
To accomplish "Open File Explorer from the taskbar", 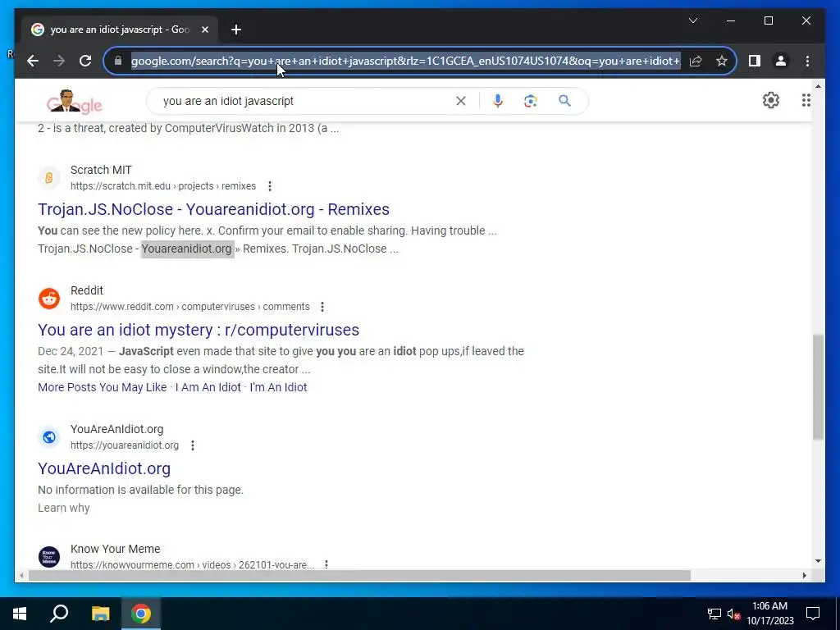I will click(x=100, y=614).
